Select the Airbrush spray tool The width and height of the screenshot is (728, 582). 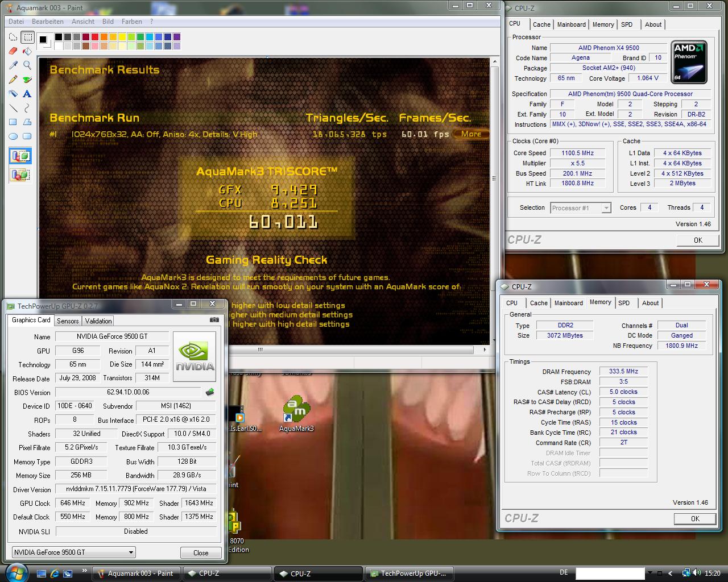point(13,94)
